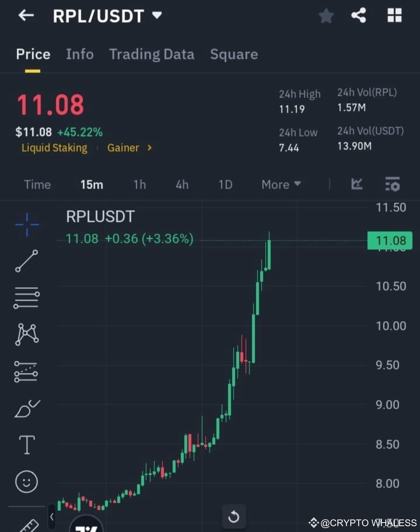Select the XABCD pattern tool
420x532 pixels.
pos(26,334)
